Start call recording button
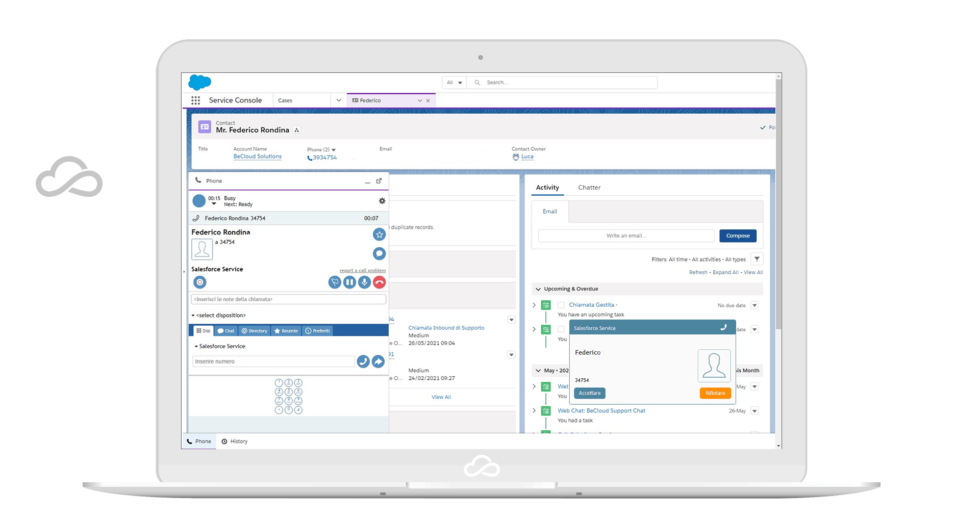This screenshot has width=980, height=523. point(200,282)
